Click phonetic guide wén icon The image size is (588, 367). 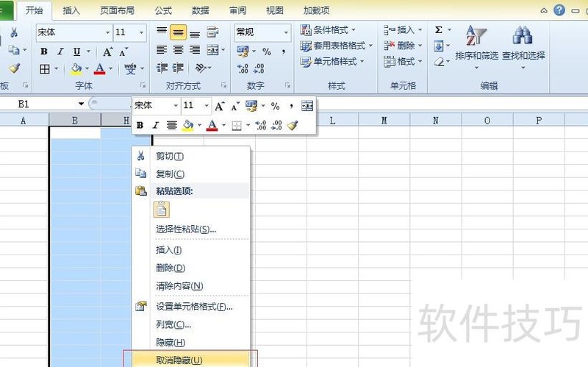pos(130,69)
